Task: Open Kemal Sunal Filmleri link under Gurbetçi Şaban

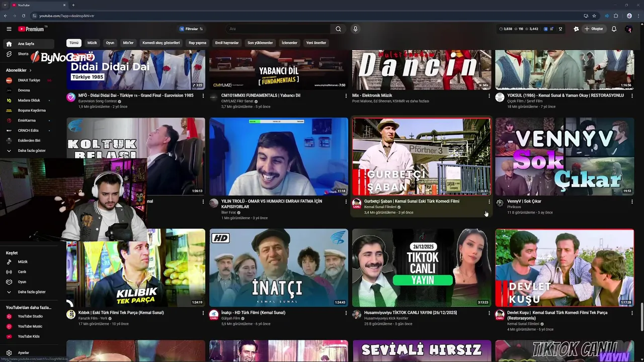Action: (380, 207)
